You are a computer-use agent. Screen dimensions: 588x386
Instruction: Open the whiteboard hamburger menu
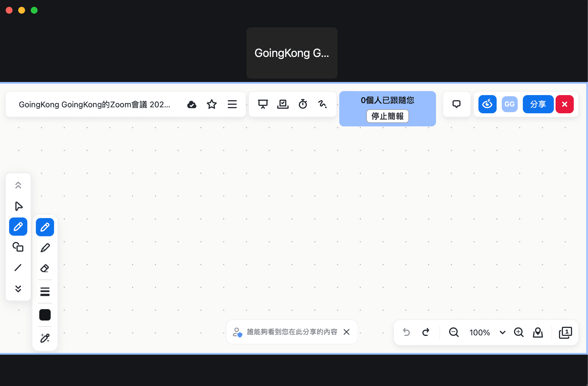pos(232,104)
